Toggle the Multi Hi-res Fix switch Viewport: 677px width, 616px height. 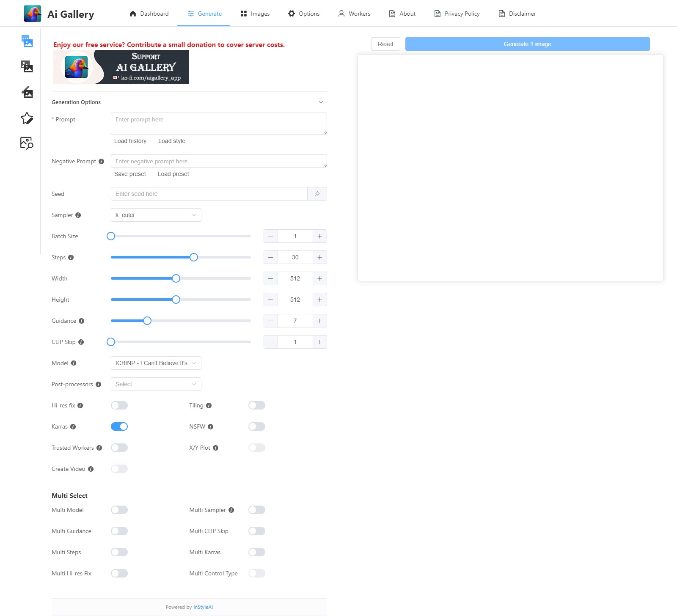(x=119, y=573)
